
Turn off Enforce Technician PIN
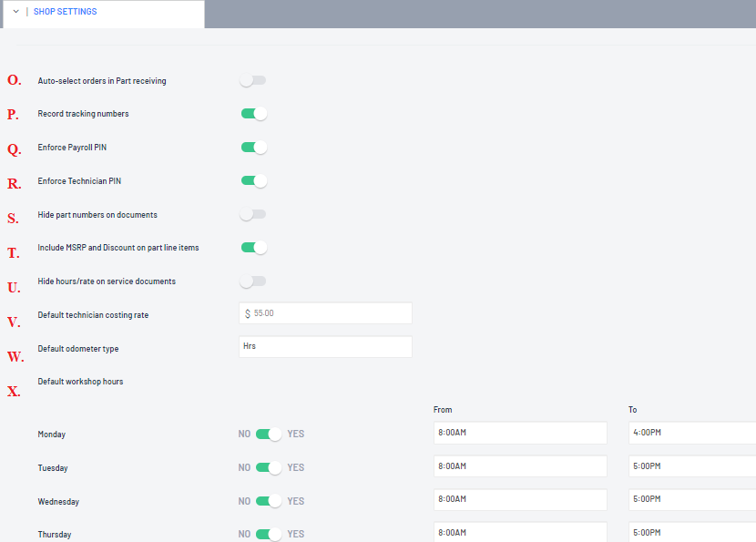pyautogui.click(x=253, y=181)
